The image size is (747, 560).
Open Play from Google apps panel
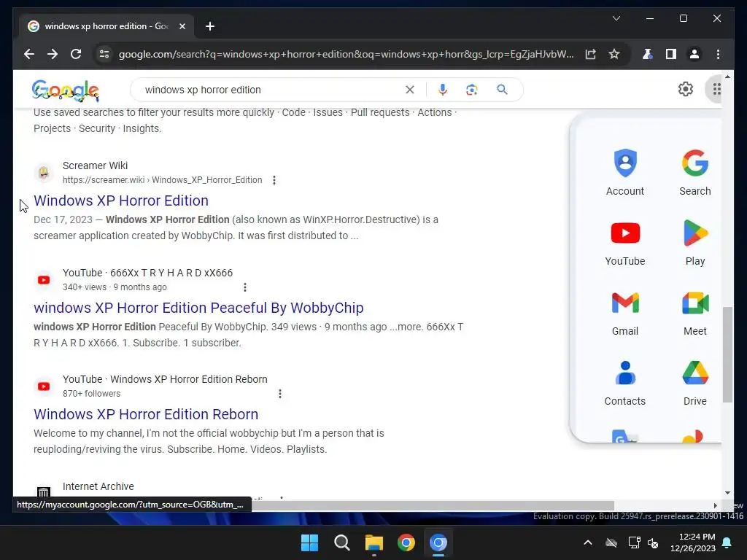[694, 242]
